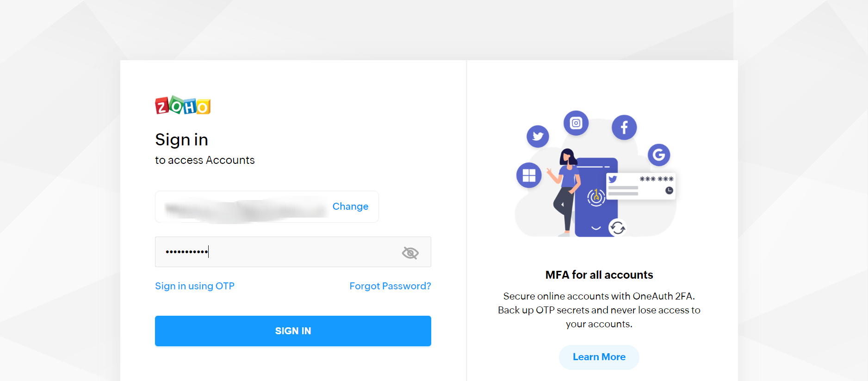Click Change next to the email
This screenshot has width=868, height=381.
coord(350,206)
